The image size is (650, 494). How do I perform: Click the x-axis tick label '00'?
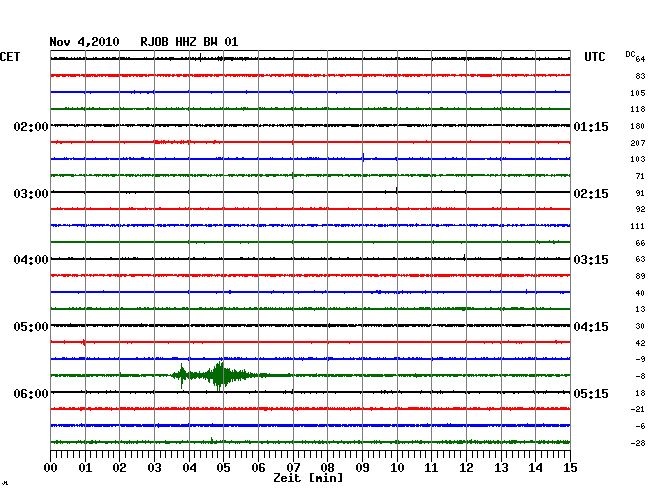pyautogui.click(x=51, y=468)
